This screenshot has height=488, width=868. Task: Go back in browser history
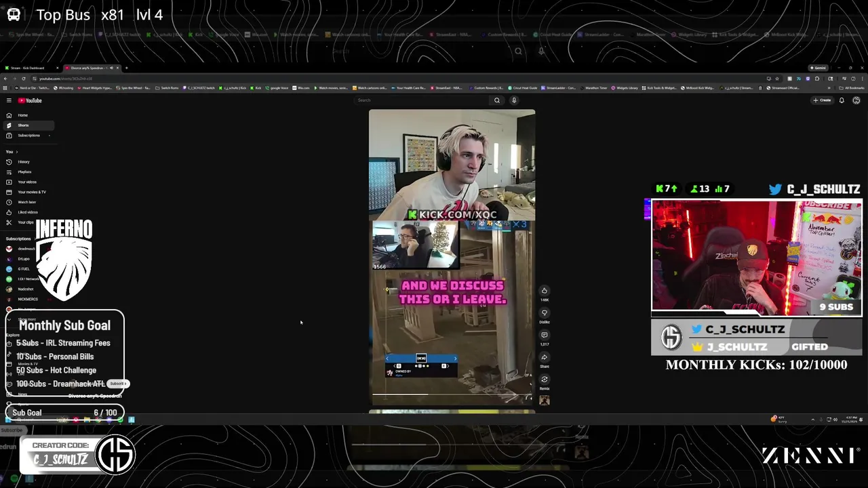click(5, 79)
